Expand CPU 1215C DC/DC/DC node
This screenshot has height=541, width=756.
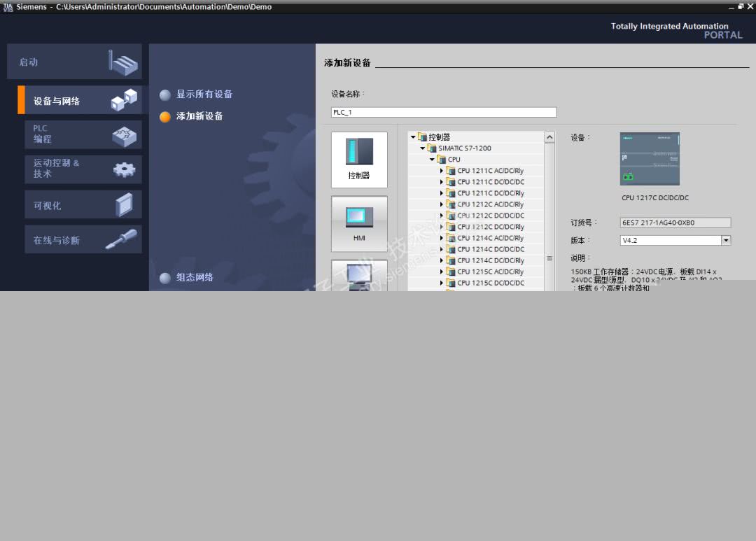pyautogui.click(x=441, y=283)
